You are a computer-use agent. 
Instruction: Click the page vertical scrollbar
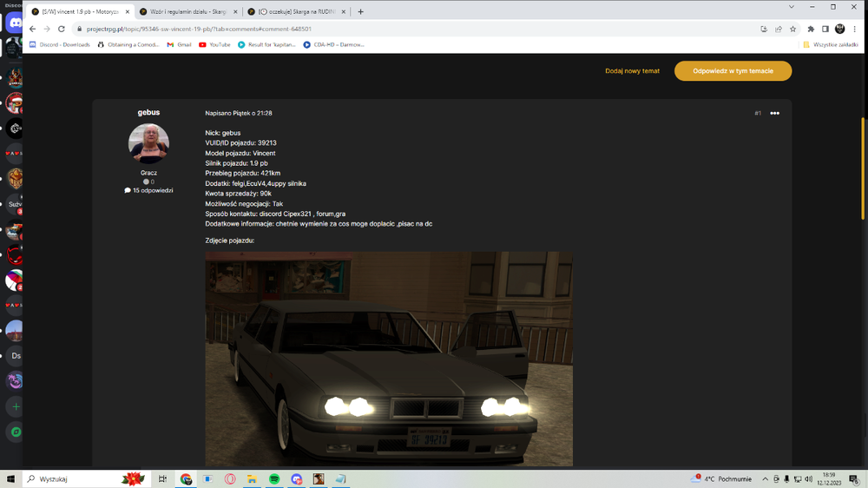[x=863, y=168]
